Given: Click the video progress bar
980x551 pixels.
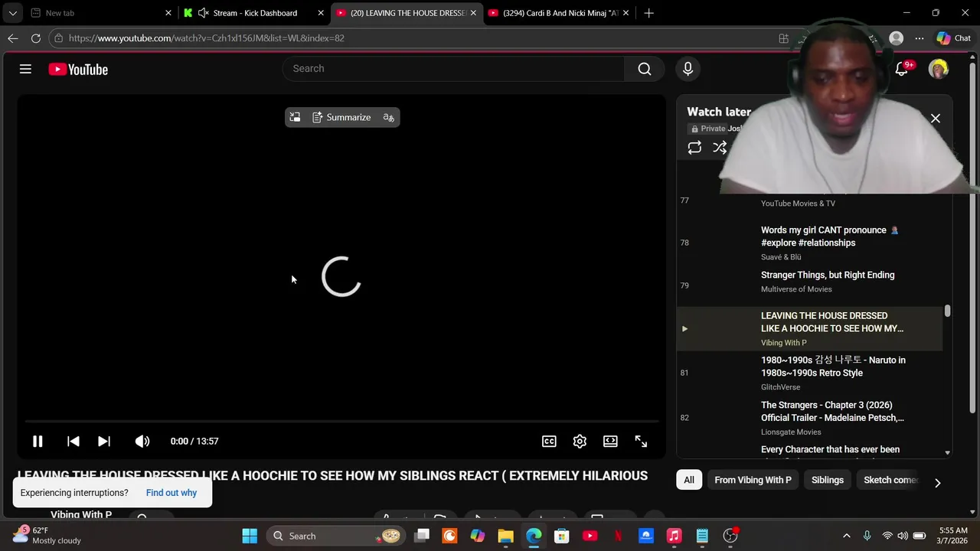Looking at the screenshot, I should [341, 421].
